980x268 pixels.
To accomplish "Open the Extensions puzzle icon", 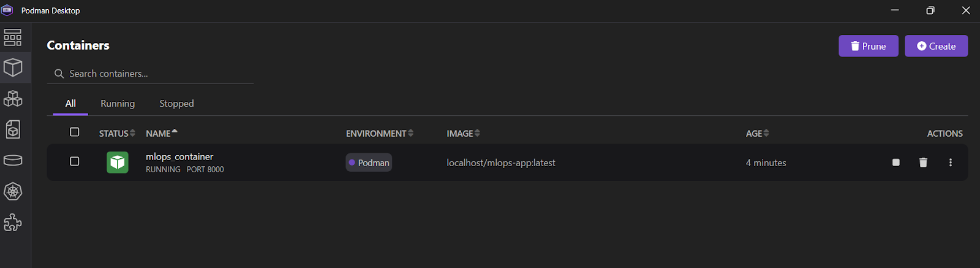I will tap(13, 222).
